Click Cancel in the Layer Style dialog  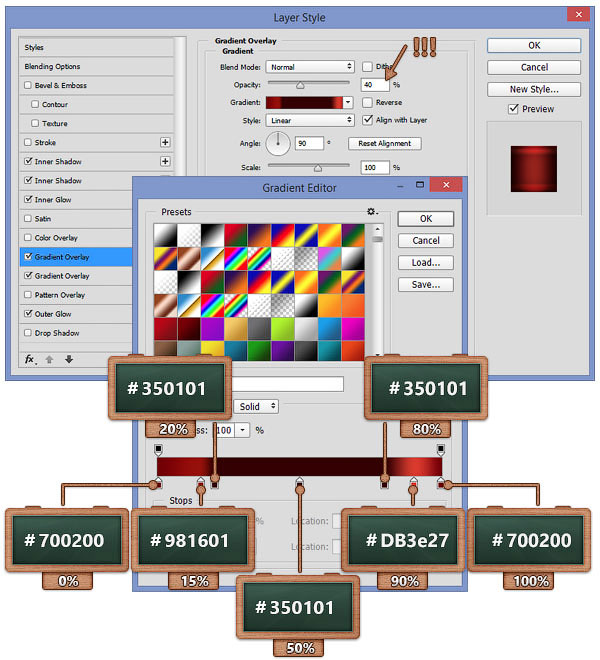point(534,67)
